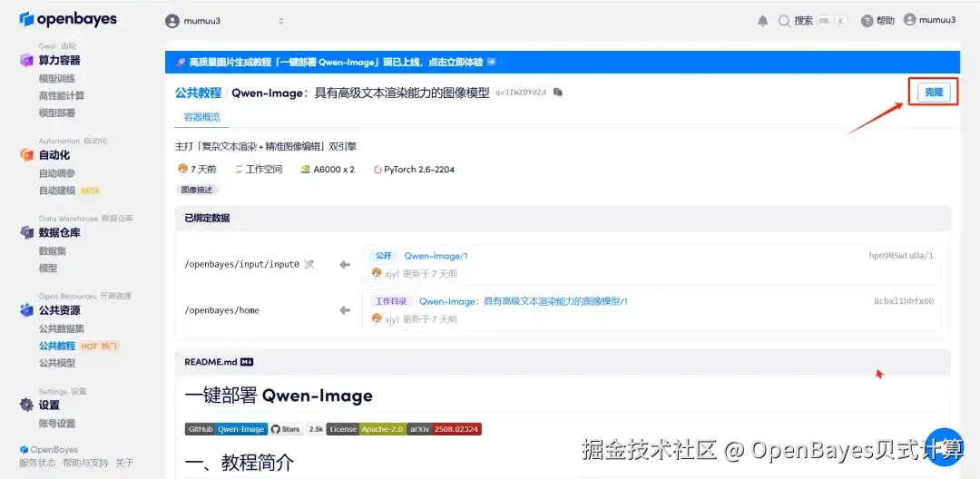Open the 工作目录 Qwen-Image tutorial link
Image resolution: width=980 pixels, height=479 pixels.
[524, 301]
